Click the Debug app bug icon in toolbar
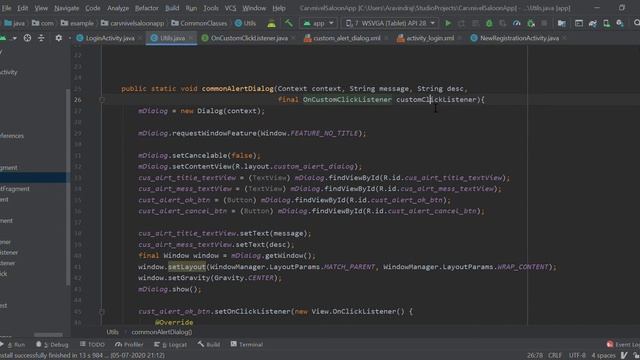The width and height of the screenshot is (640, 360). (x=489, y=23)
